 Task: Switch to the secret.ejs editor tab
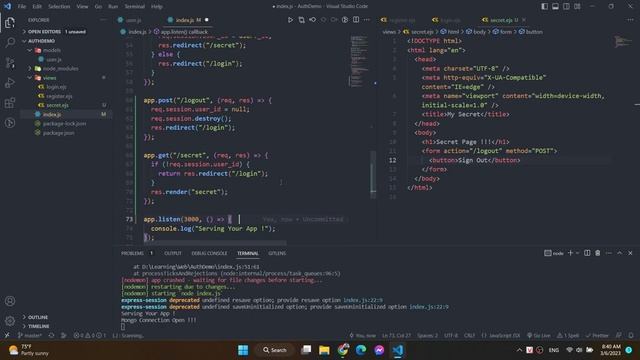501,20
